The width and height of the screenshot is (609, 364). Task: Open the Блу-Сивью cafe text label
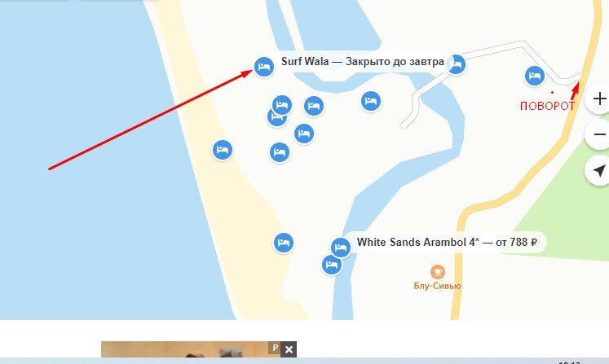tap(437, 286)
